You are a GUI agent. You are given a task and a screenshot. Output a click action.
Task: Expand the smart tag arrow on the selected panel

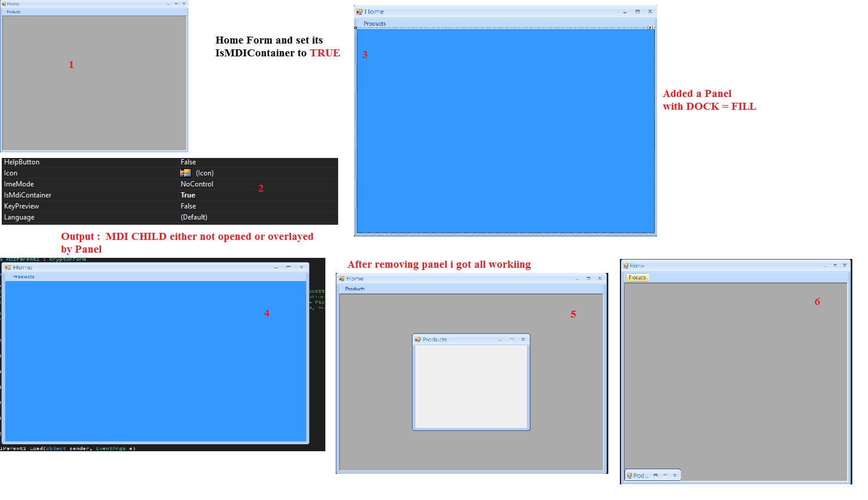[650, 27]
